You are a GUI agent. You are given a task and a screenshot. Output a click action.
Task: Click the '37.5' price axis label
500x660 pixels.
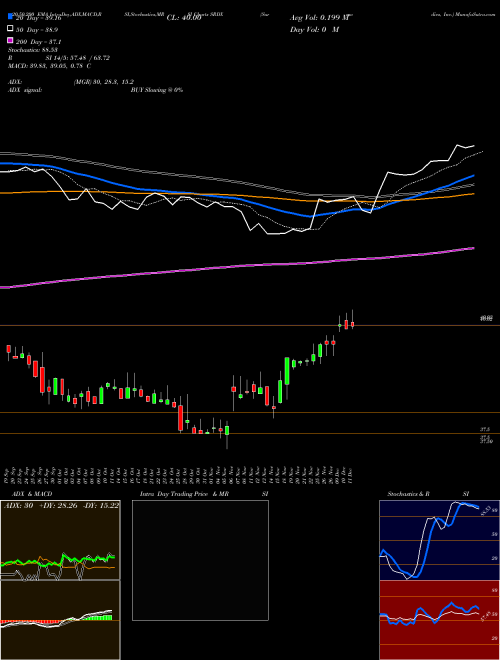(x=485, y=429)
